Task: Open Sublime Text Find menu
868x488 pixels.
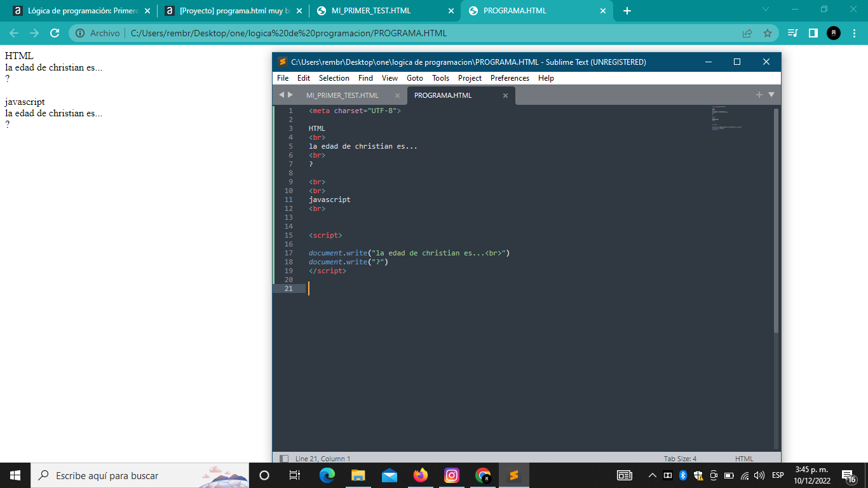Action: tap(365, 78)
